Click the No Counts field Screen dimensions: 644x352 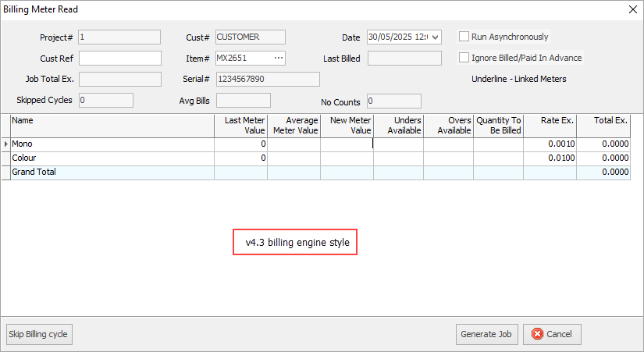coord(394,101)
